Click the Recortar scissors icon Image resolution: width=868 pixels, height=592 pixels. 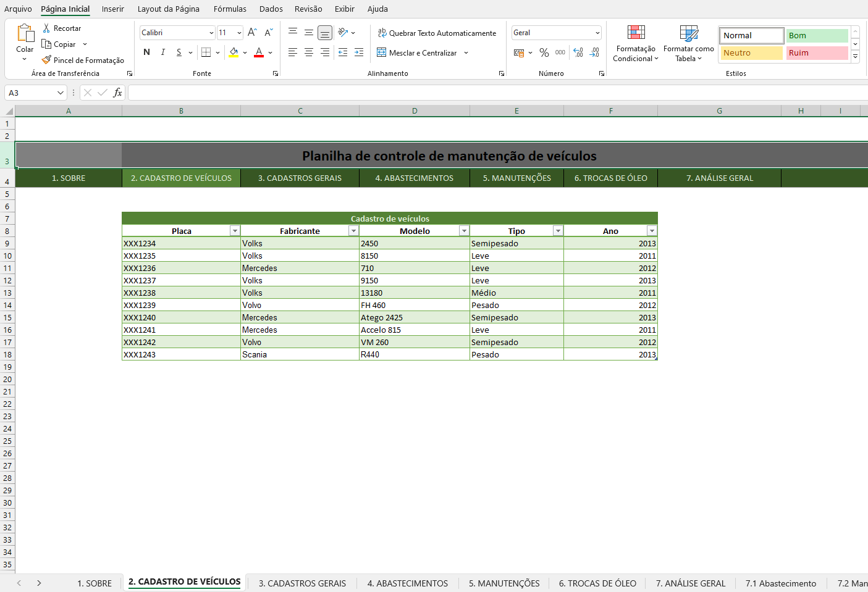[46, 28]
